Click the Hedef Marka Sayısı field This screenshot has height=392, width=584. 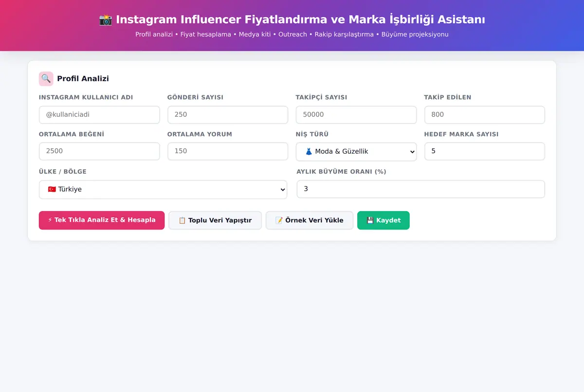485,151
